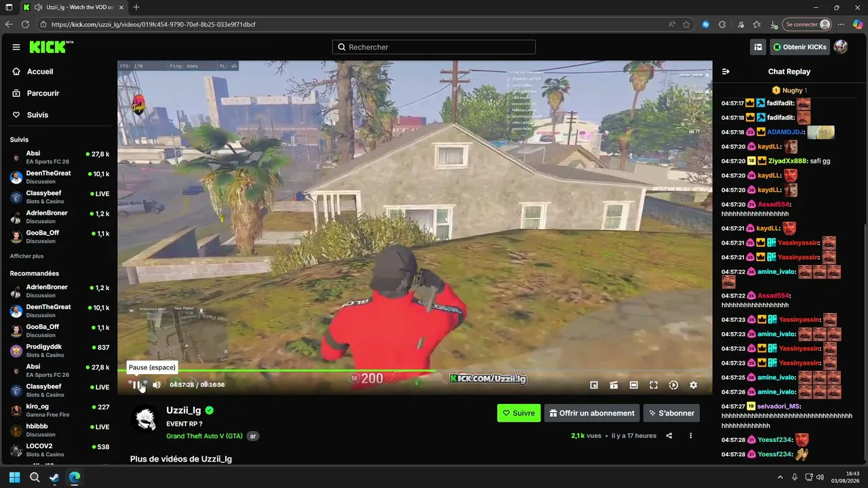Click the Rechercher search field
868x488 pixels.
click(x=434, y=47)
